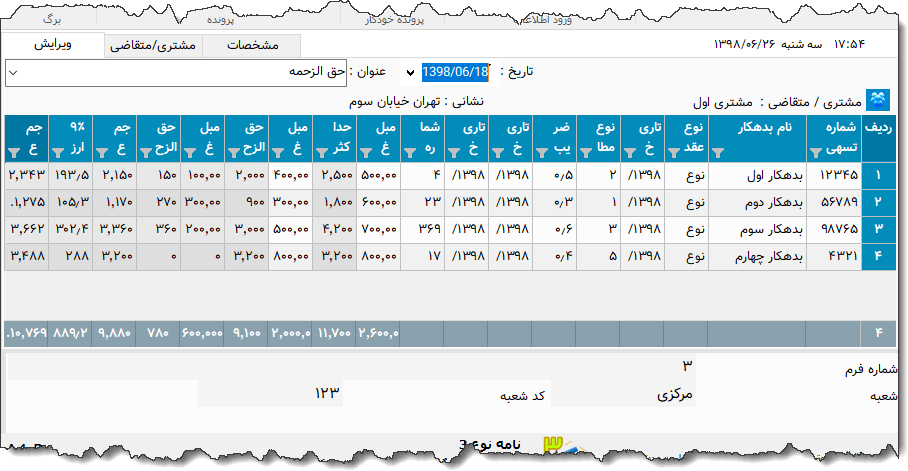908x471 pixels.
Task: Open the برگ ribbon tab
Action: pos(52,20)
